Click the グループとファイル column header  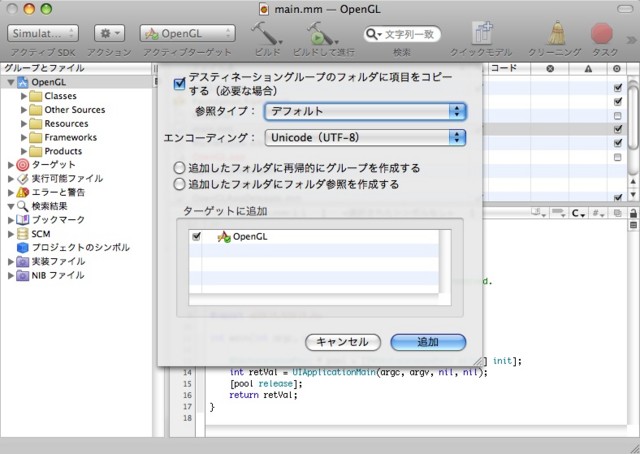coord(76,68)
